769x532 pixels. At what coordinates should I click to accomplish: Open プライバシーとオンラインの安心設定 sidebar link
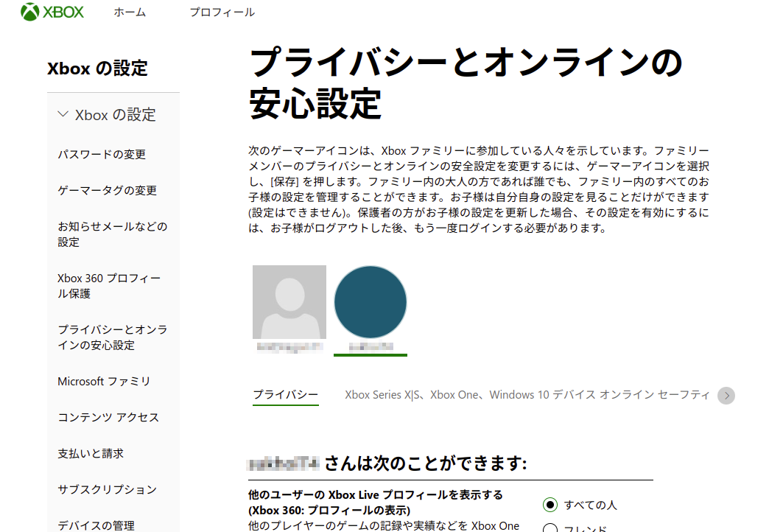coord(113,337)
